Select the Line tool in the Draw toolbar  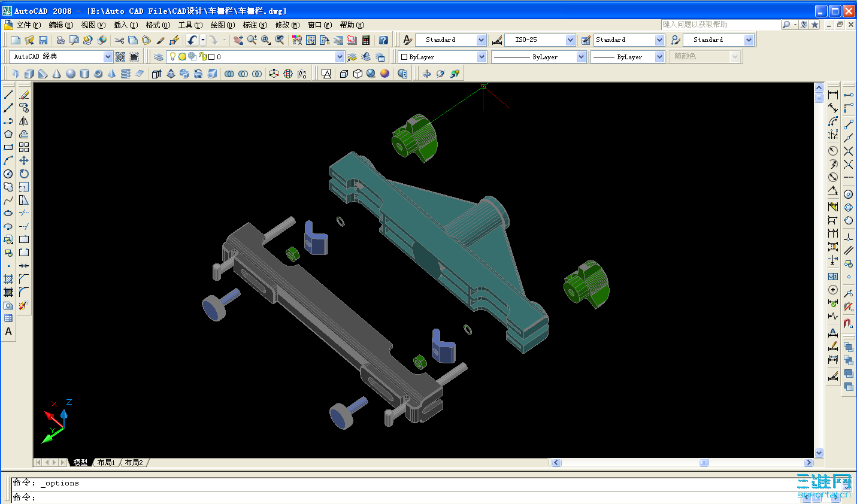coord(8,95)
